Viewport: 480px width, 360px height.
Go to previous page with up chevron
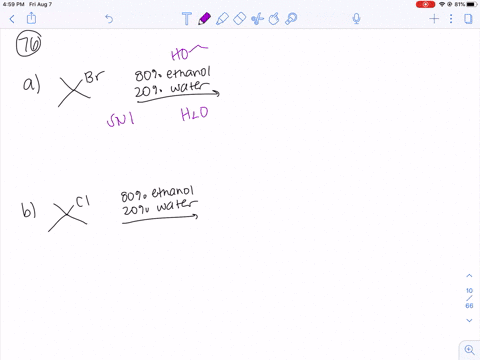[469, 276]
